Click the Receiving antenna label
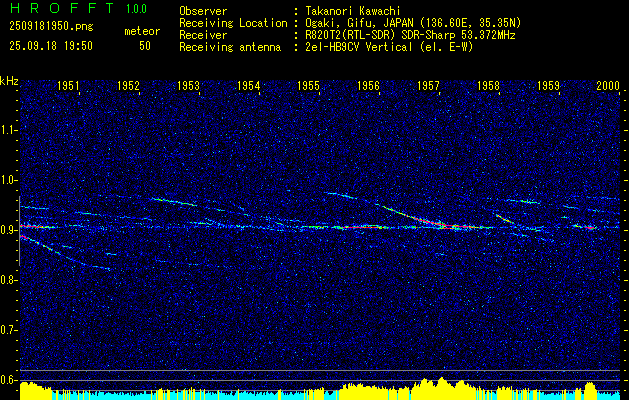The height and width of the screenshot is (400, 629). [x=230, y=47]
